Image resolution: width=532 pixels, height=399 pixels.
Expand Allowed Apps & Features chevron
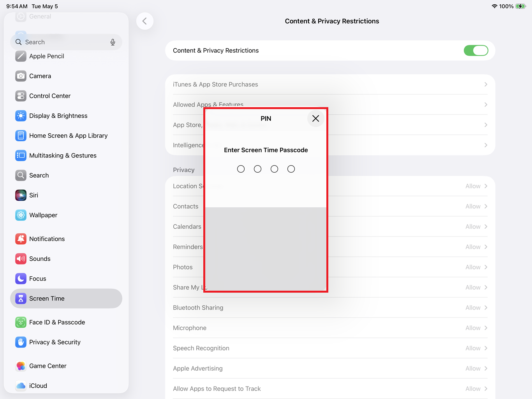point(486,105)
